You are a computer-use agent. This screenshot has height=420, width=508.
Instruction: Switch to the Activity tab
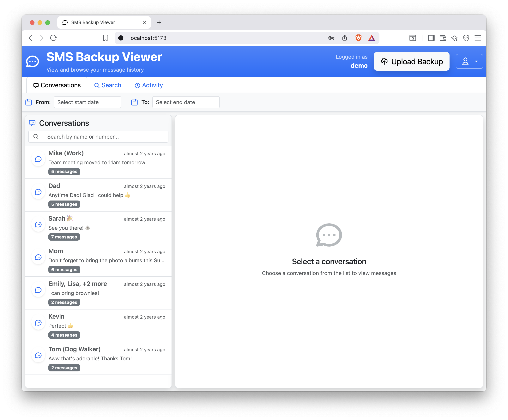(x=149, y=85)
